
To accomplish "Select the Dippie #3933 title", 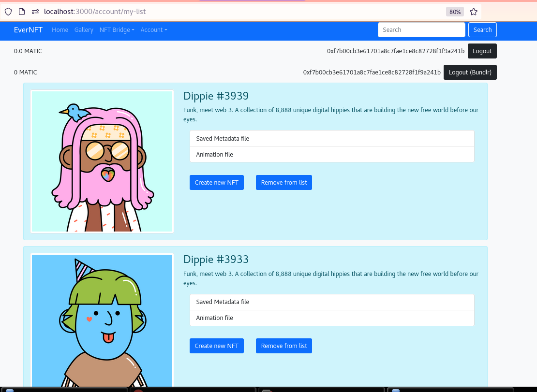I will click(x=216, y=259).
